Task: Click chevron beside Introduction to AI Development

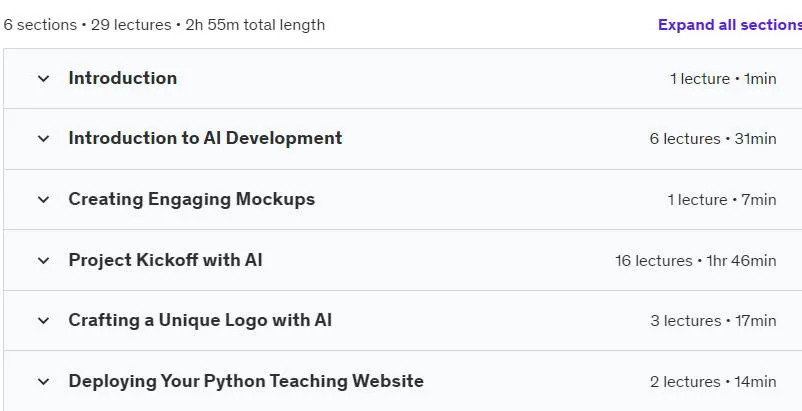Action: tap(43, 139)
